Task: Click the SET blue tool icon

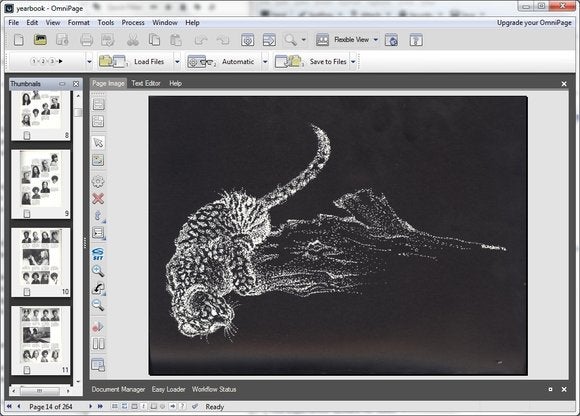Action: point(98,254)
